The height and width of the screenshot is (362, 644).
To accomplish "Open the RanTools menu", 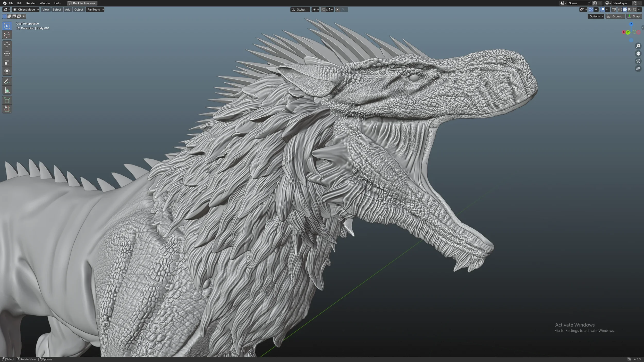I will point(95,10).
